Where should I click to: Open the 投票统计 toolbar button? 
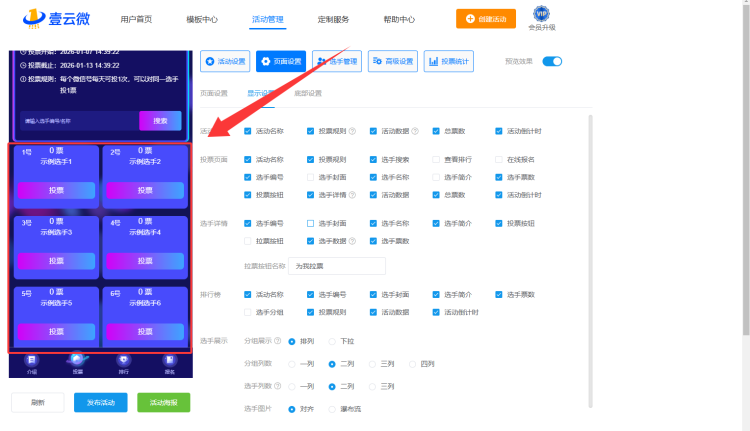coord(449,61)
